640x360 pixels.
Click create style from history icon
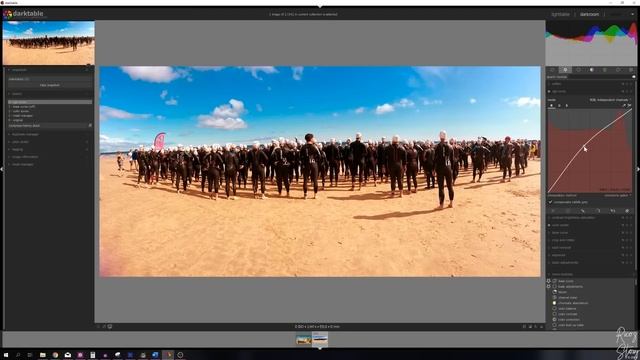[90, 126]
